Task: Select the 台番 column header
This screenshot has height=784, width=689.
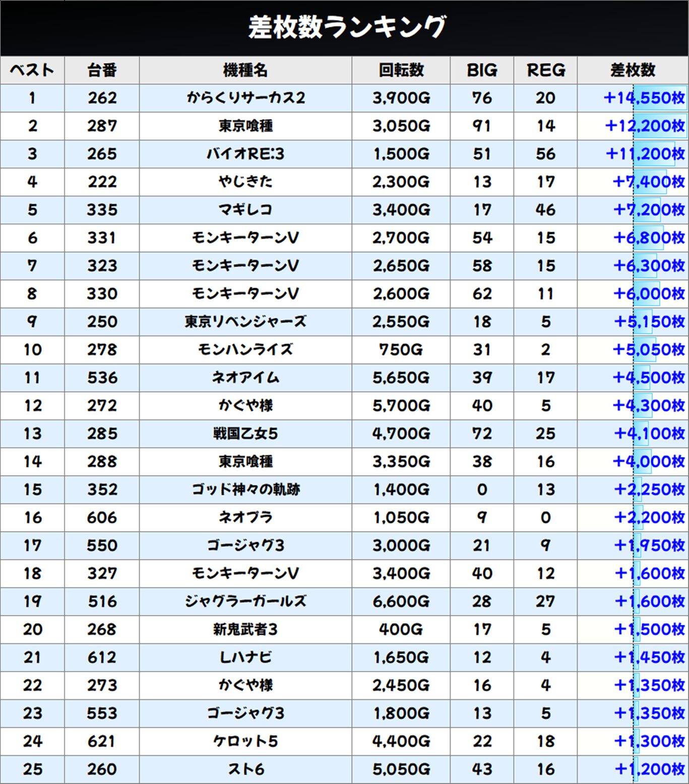Action: (x=102, y=70)
